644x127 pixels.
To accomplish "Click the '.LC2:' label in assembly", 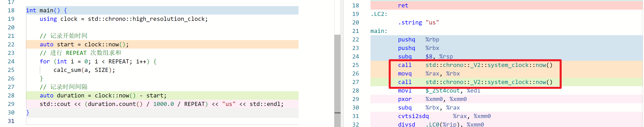I will (x=379, y=14).
